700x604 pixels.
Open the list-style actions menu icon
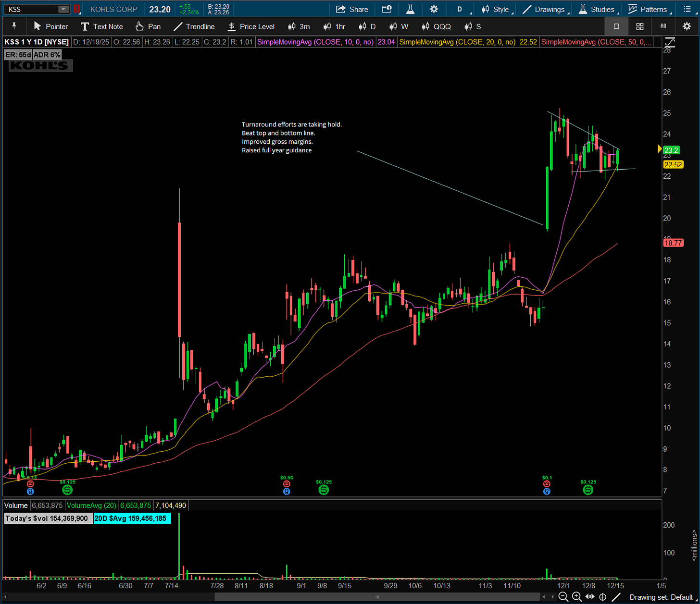click(687, 9)
